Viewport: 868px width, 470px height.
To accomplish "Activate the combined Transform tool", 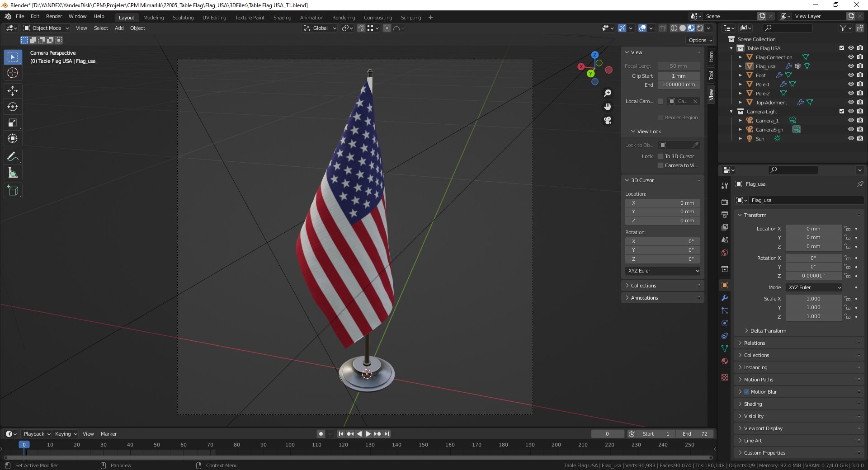I will pos(13,138).
